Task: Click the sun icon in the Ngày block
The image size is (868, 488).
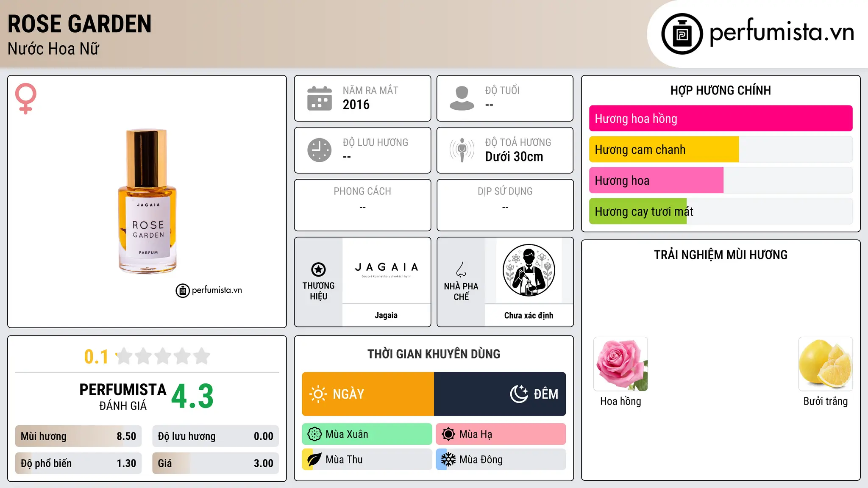Action: tap(318, 394)
